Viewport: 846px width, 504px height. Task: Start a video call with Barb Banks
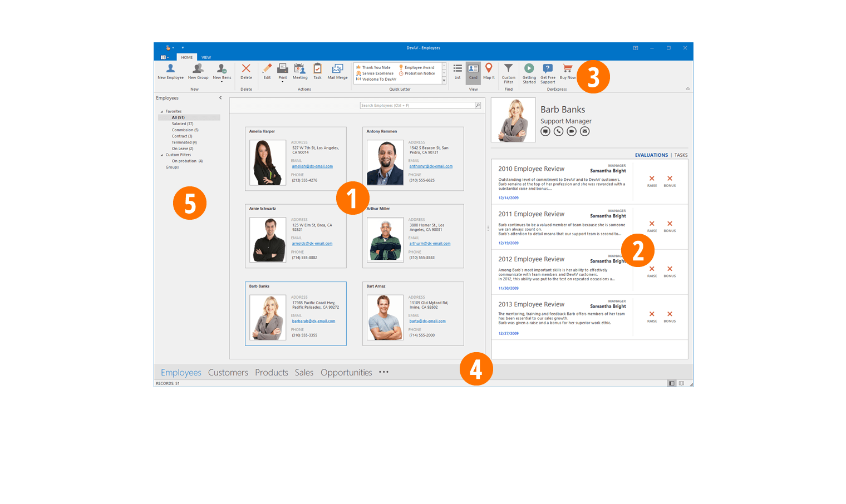tap(572, 131)
